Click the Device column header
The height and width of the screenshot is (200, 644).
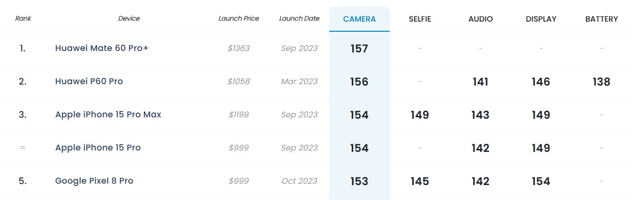pyautogui.click(x=129, y=19)
